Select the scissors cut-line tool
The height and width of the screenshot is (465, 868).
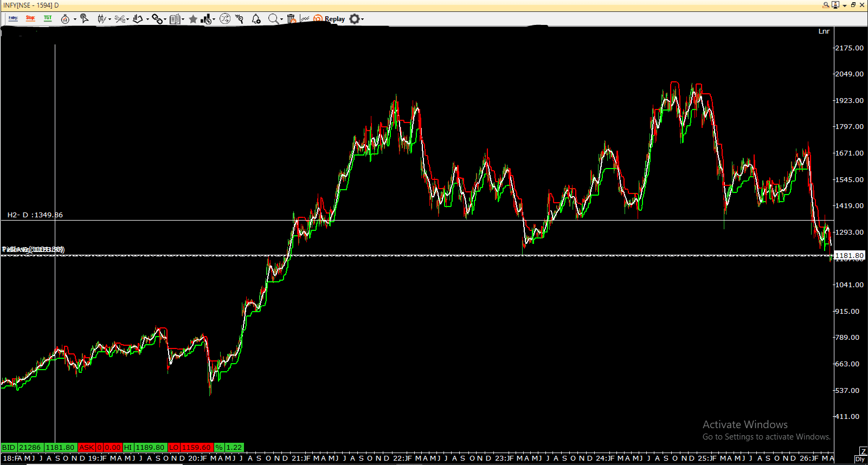pos(119,19)
